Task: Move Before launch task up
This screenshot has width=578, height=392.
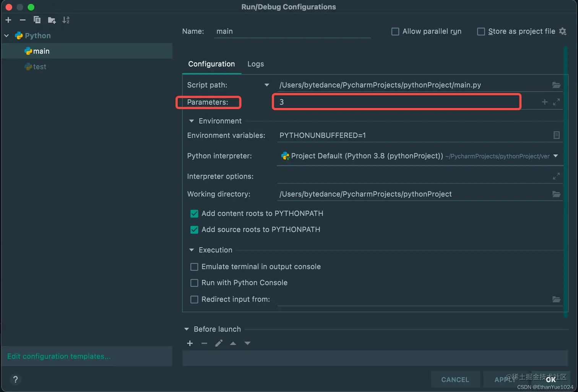Action: coord(233,343)
